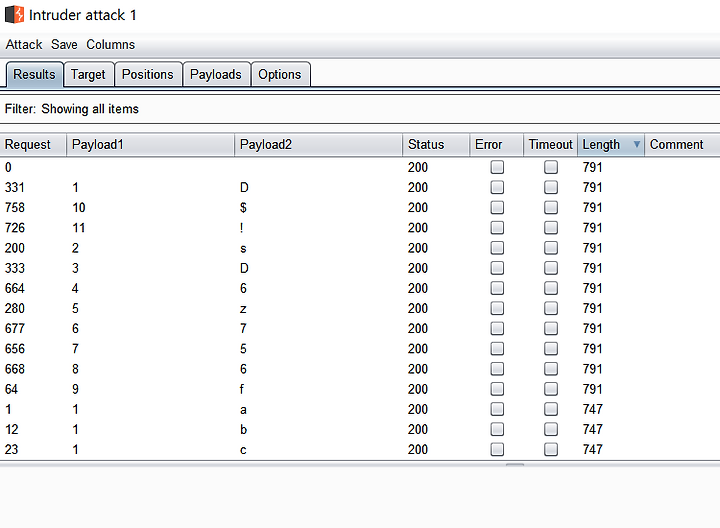
Task: Select request number 726
Action: [15, 228]
